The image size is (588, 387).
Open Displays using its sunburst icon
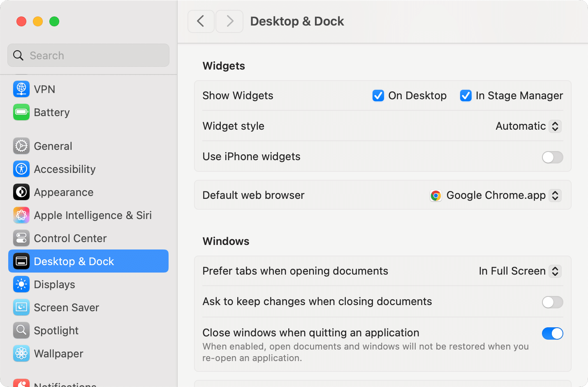[x=21, y=284]
